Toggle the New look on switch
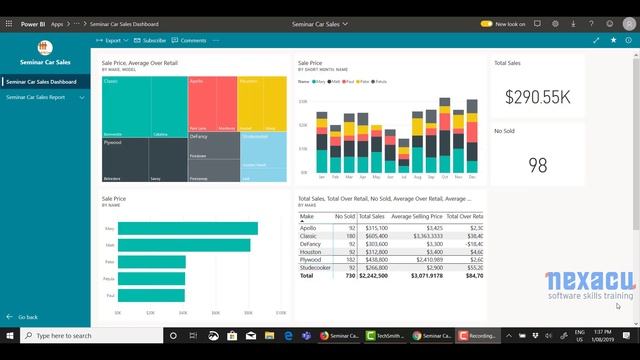This screenshot has height=360, width=640. (x=486, y=24)
